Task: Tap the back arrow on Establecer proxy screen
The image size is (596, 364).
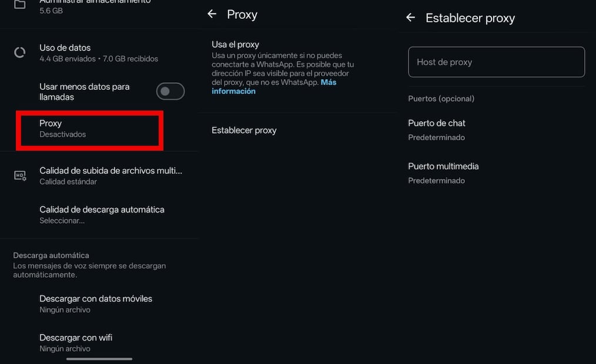Action: pyautogui.click(x=410, y=18)
